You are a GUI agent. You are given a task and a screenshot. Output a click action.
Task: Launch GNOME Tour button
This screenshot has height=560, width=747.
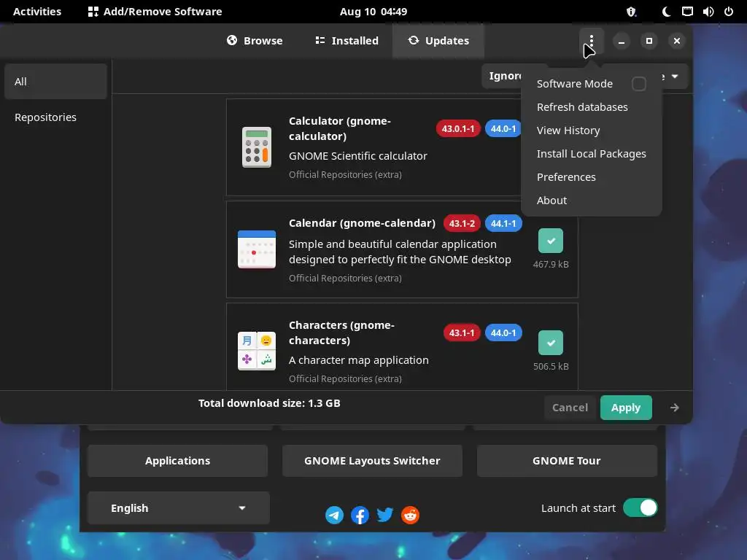pyautogui.click(x=567, y=461)
